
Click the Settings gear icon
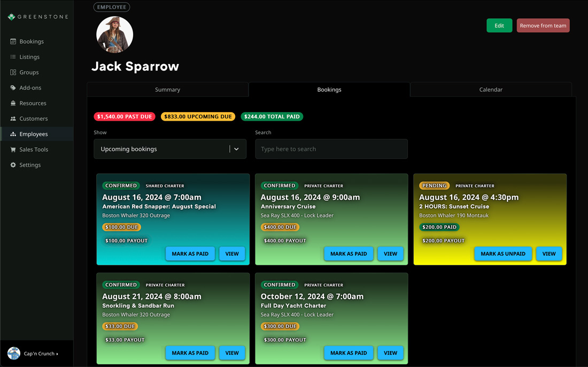tap(13, 166)
